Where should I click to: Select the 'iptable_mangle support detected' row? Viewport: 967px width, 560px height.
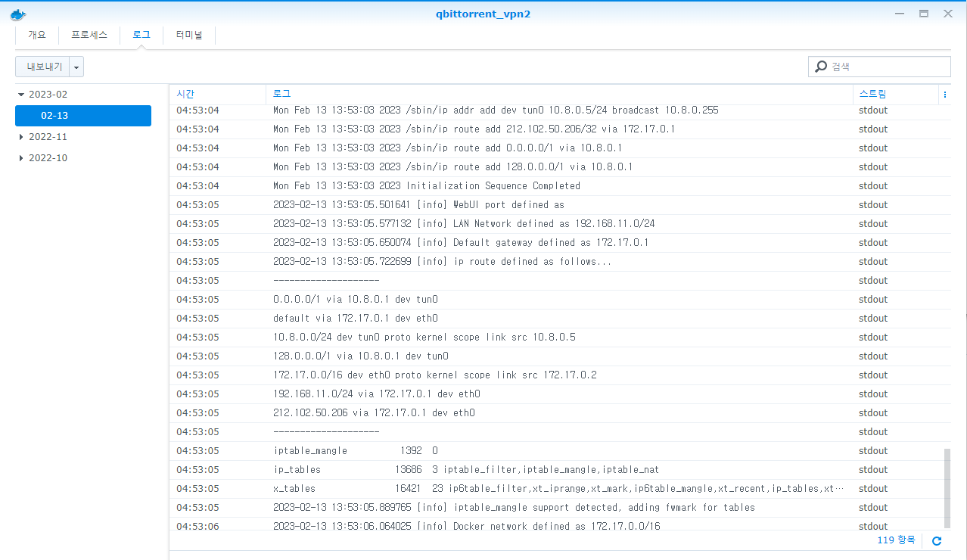(556, 508)
